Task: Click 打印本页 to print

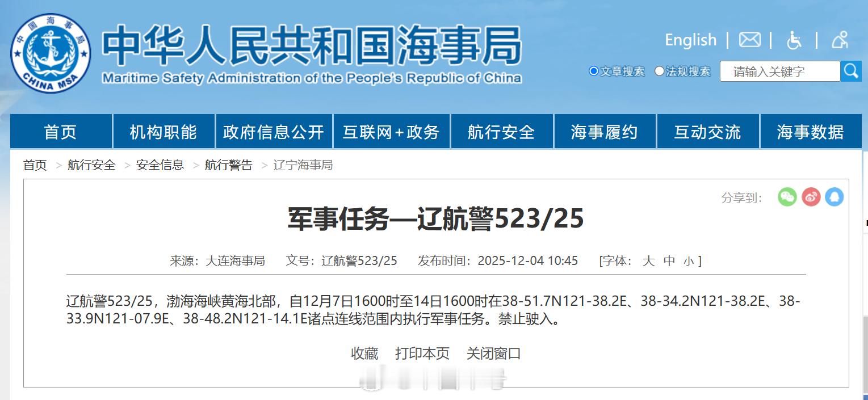Action: (x=422, y=353)
